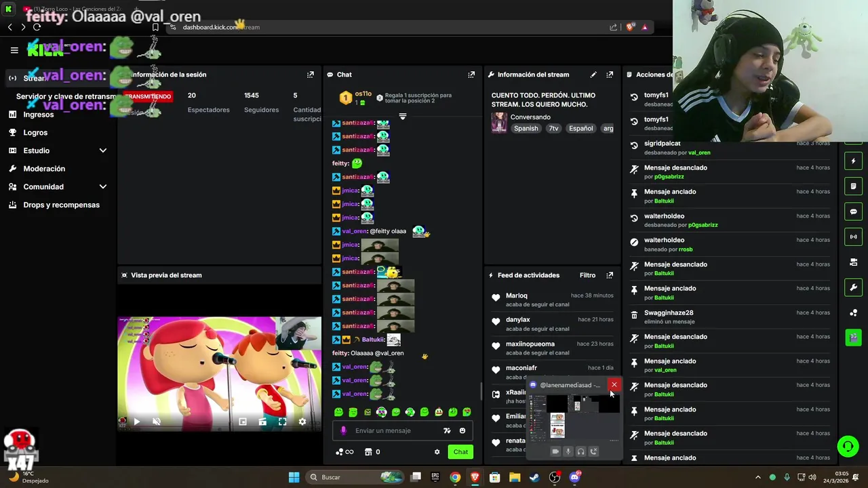The width and height of the screenshot is (868, 488).
Task: Reload the dashboard page
Action: tap(37, 27)
